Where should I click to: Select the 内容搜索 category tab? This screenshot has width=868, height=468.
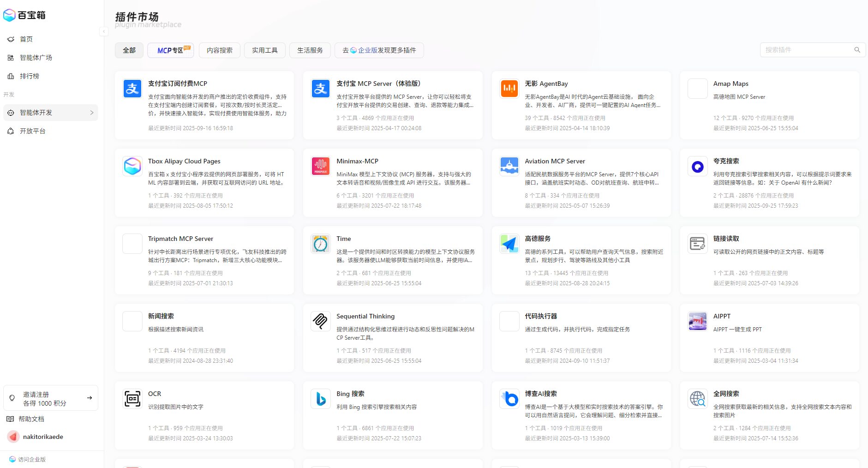point(219,50)
